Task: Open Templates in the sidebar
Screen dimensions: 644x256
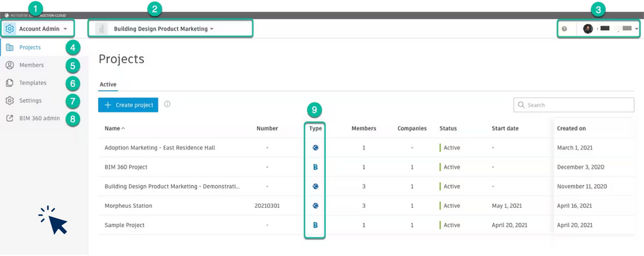Action: [x=33, y=82]
